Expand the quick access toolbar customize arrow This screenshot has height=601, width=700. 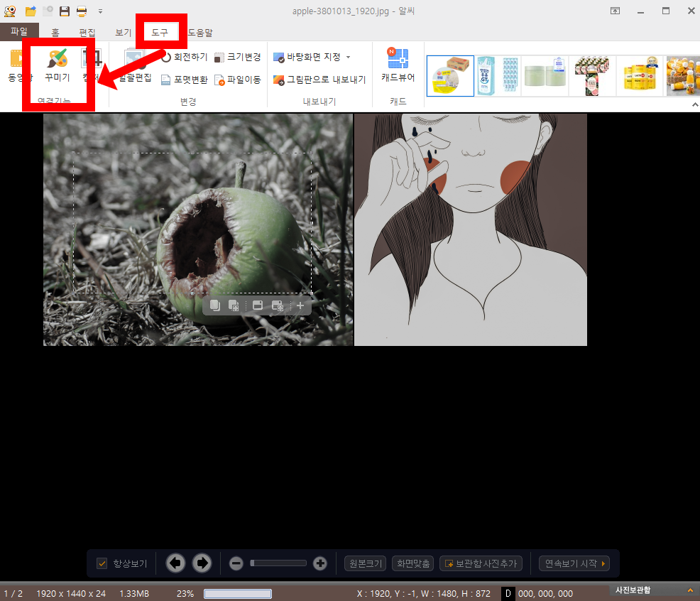(100, 11)
